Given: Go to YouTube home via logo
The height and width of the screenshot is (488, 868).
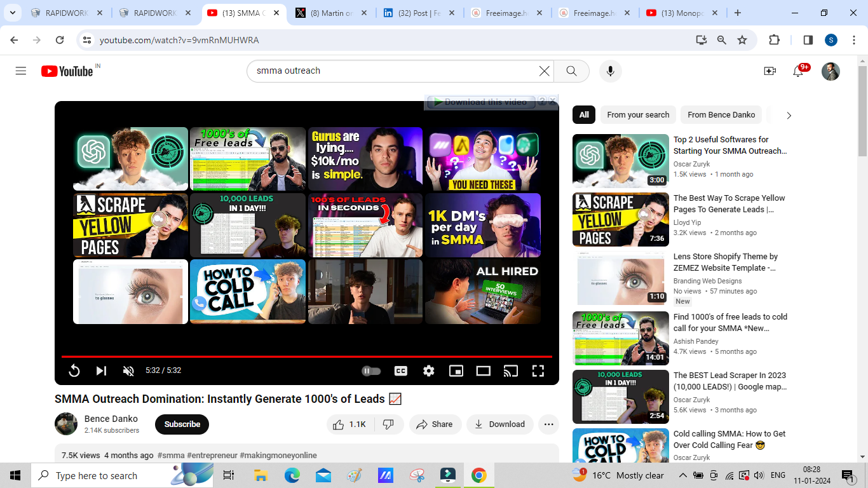Looking at the screenshot, I should 67,71.
